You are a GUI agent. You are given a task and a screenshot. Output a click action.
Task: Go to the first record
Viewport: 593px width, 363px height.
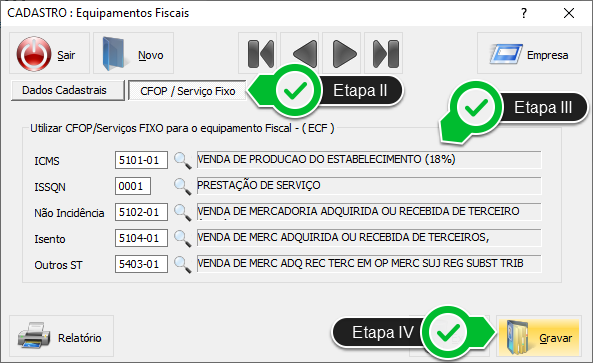click(259, 53)
